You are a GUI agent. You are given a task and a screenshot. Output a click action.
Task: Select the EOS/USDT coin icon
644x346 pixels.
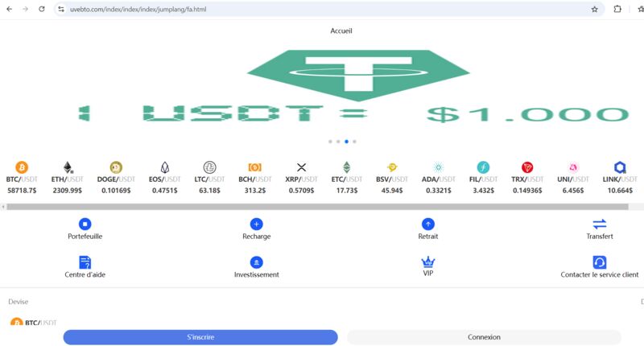(x=165, y=167)
